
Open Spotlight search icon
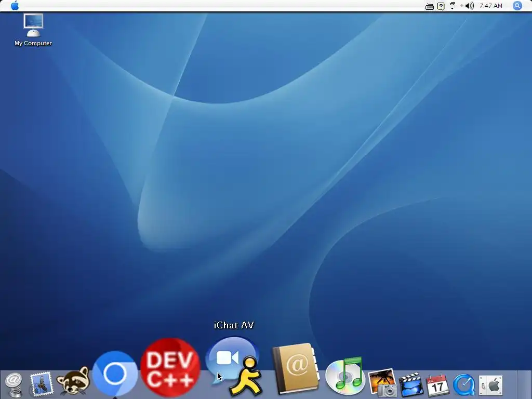pyautogui.click(x=517, y=6)
